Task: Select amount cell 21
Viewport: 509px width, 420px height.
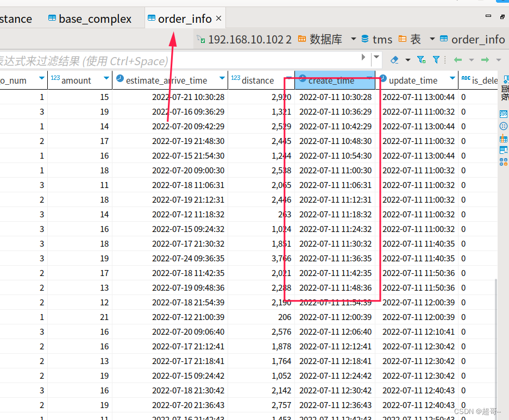Action: 80,317
